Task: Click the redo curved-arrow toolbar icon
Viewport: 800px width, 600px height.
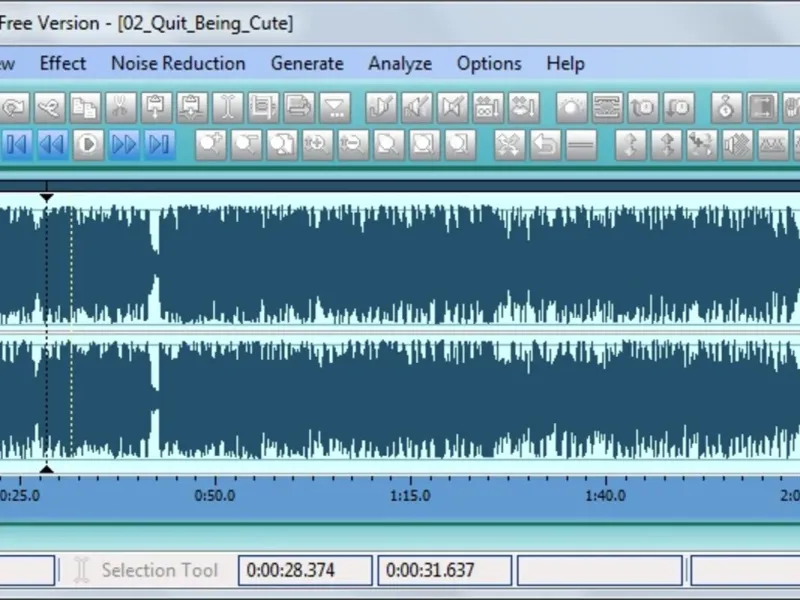Action: pyautogui.click(x=14, y=108)
